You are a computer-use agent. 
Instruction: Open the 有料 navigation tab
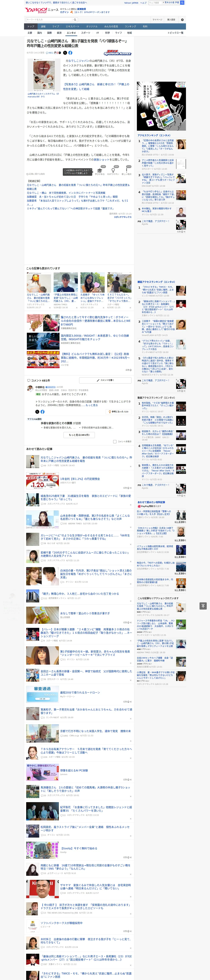(x=145, y=27)
